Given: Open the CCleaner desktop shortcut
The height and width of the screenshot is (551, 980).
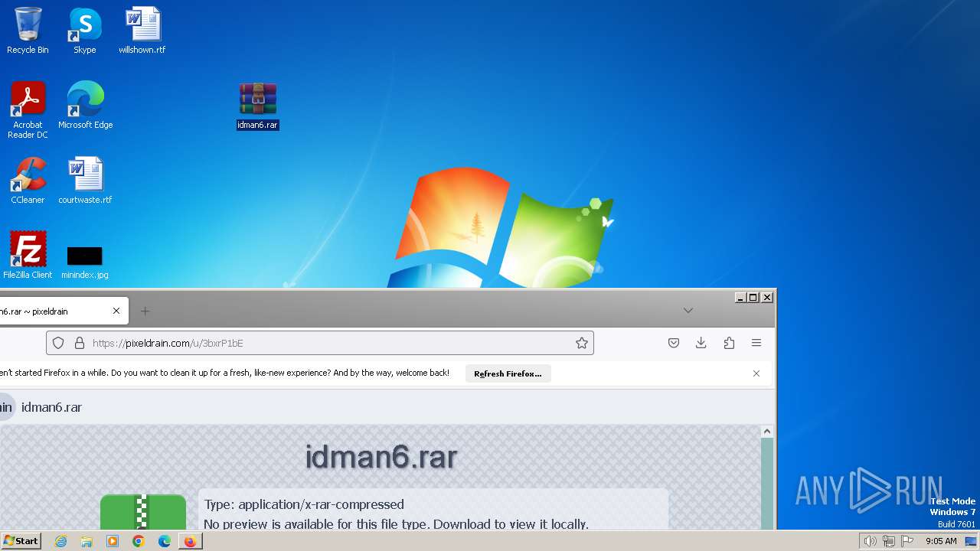Looking at the screenshot, I should pyautogui.click(x=28, y=181).
